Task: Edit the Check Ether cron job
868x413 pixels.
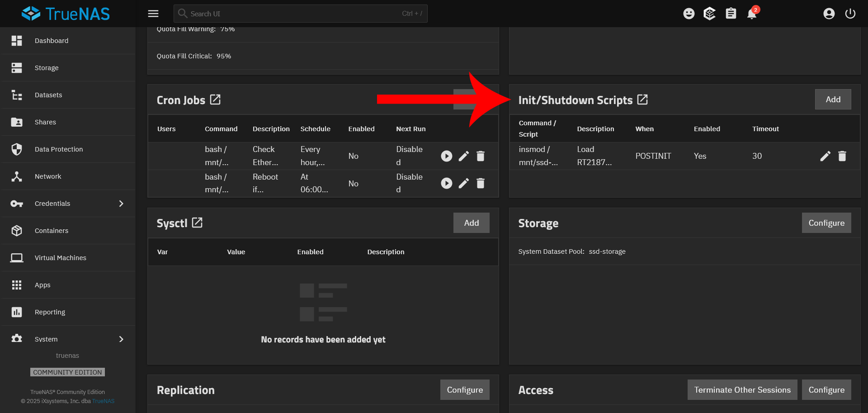Action: tap(464, 156)
